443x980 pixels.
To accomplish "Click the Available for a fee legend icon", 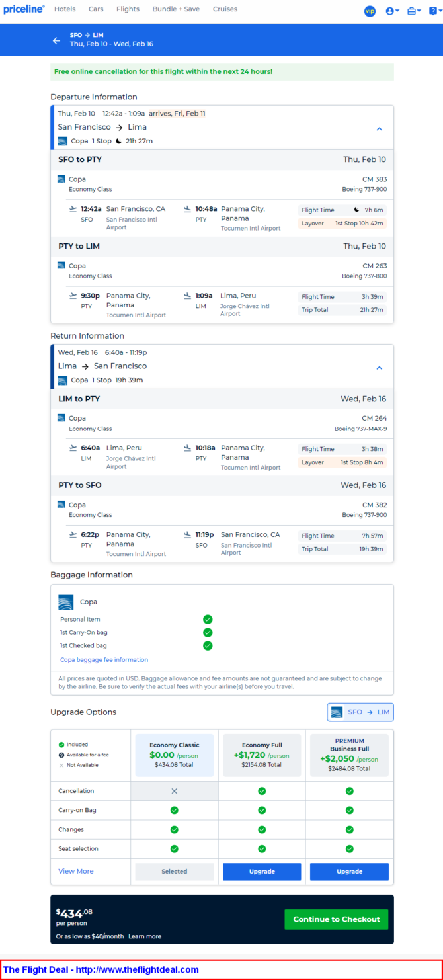I will pos(61,755).
